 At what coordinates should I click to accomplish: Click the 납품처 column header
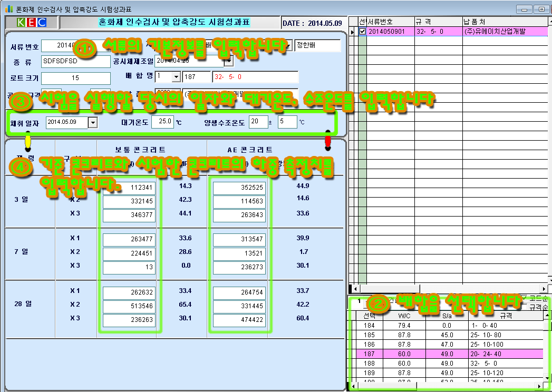(x=505, y=22)
